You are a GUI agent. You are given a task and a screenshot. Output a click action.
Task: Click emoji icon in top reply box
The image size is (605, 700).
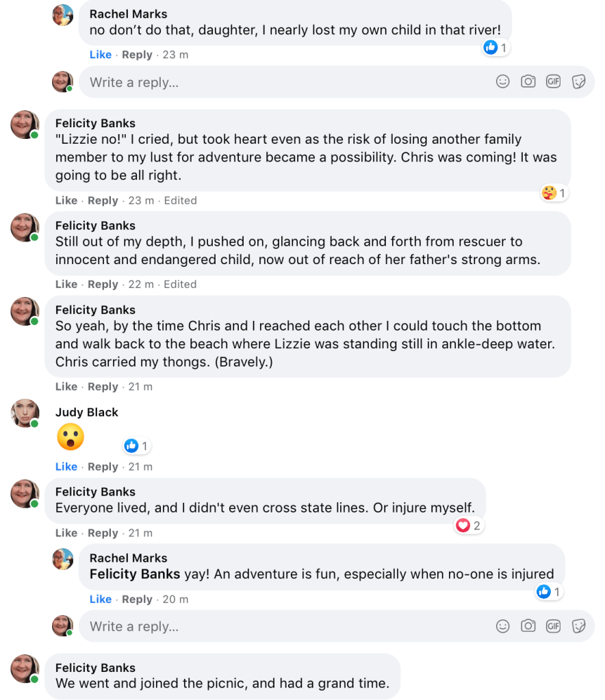point(503,82)
